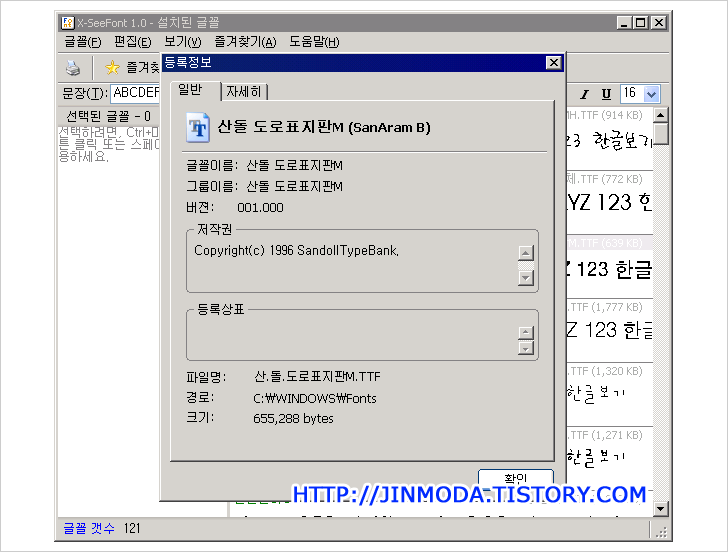The image size is (728, 552).
Task: Close the 등록정보 dialog
Action: (553, 63)
